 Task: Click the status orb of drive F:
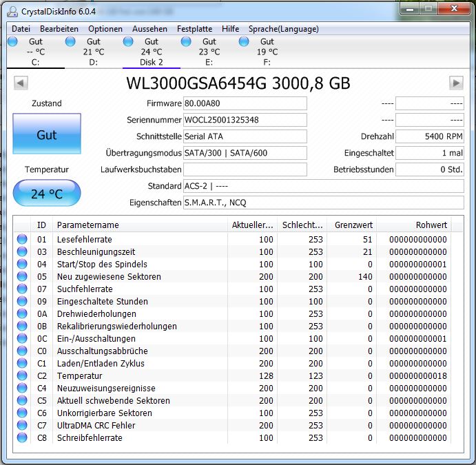244,41
